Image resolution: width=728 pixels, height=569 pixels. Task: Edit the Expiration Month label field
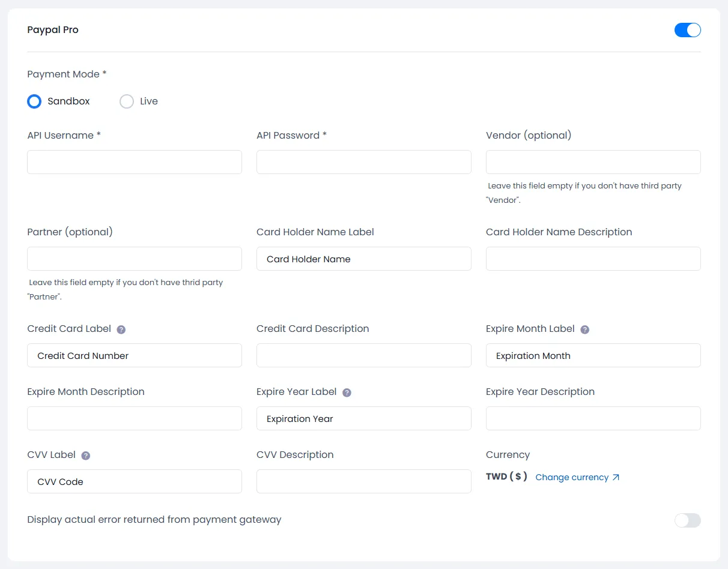[x=593, y=355]
